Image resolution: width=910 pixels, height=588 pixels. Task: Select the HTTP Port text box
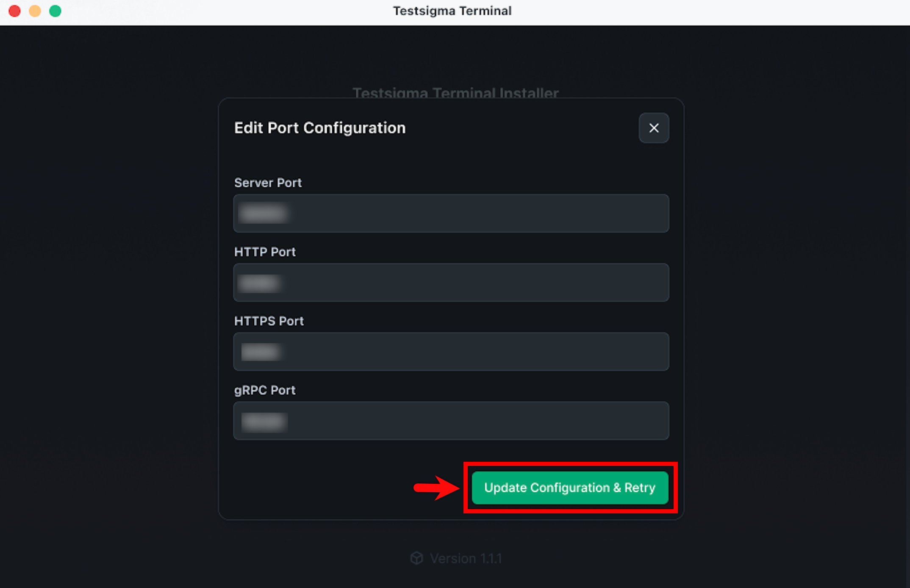pos(451,283)
